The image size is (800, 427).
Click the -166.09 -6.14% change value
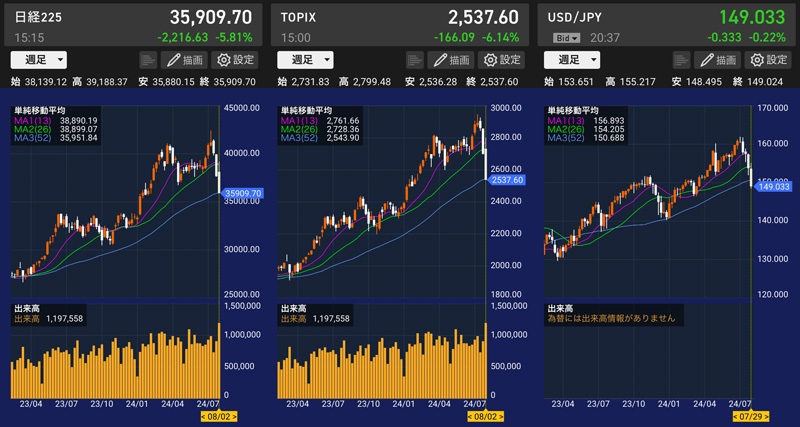coord(477,37)
